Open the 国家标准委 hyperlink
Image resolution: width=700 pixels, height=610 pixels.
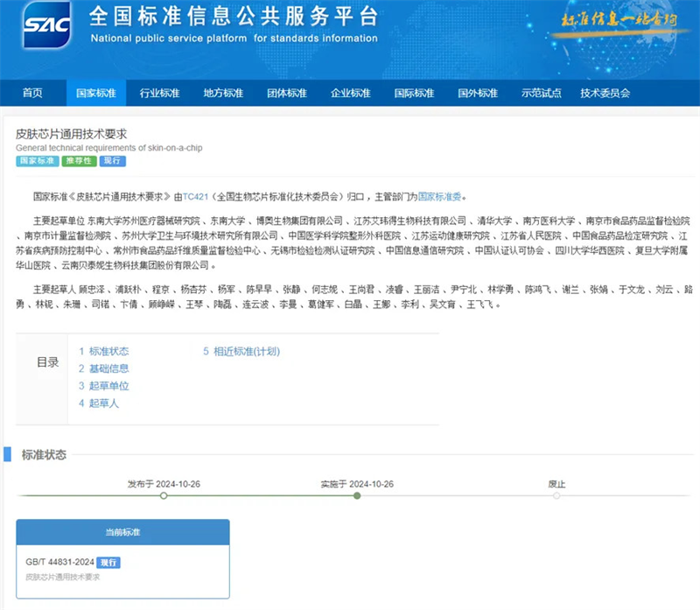point(443,197)
